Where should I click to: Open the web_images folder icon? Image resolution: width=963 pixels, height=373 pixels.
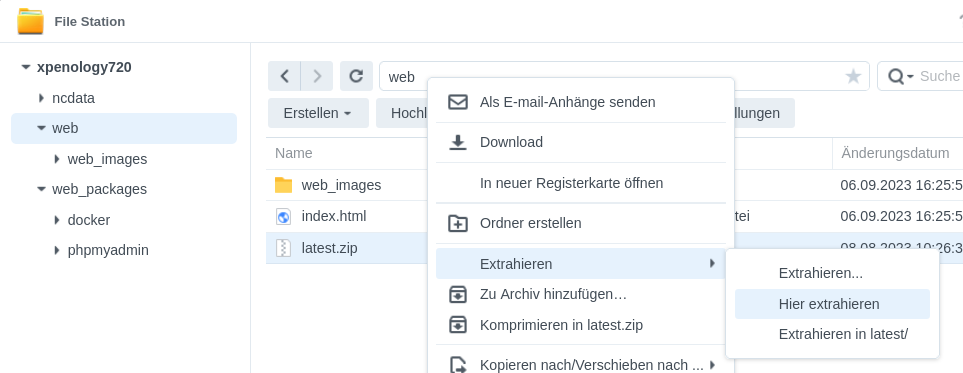[283, 184]
